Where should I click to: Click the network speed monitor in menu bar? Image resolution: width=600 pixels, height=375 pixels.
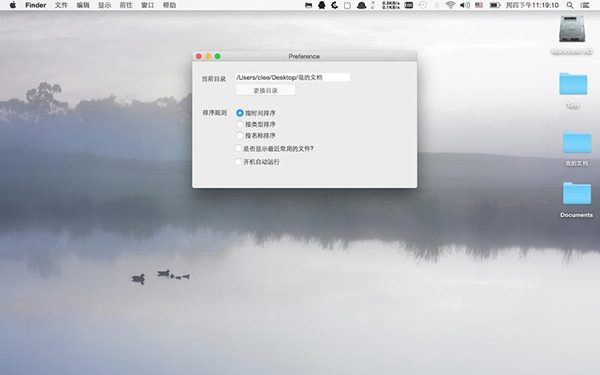tap(391, 5)
